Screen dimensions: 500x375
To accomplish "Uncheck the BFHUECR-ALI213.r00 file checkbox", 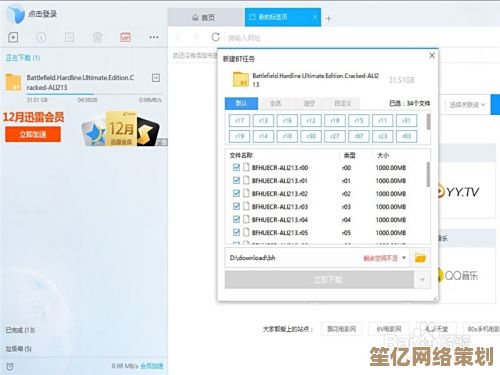I will (x=236, y=167).
